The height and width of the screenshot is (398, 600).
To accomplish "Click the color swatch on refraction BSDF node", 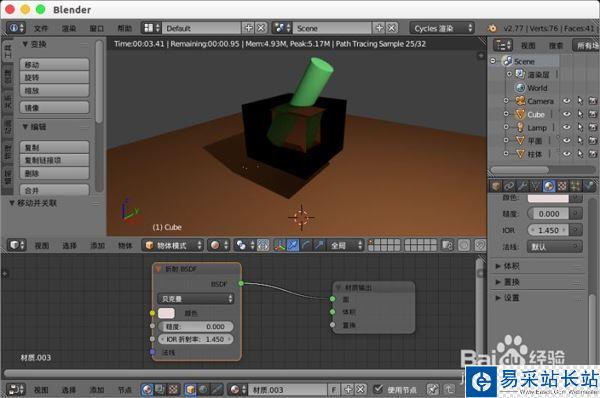I will [166, 313].
